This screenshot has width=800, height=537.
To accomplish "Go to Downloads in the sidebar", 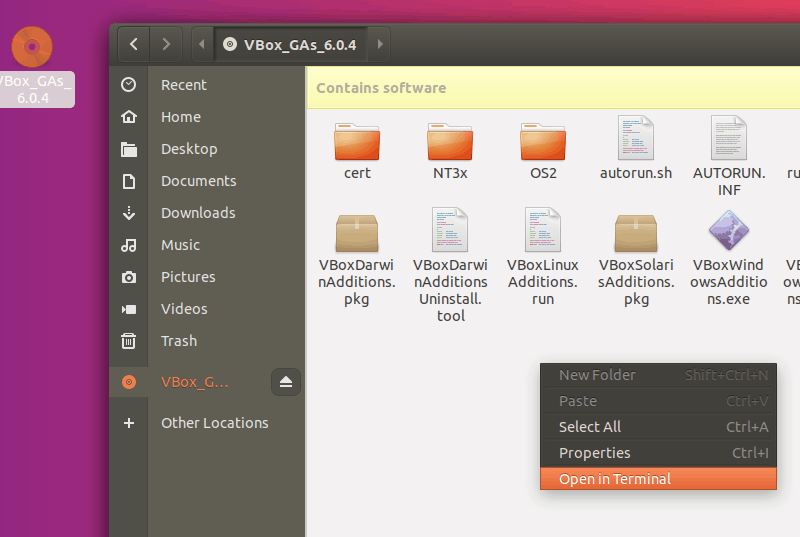I will (198, 213).
